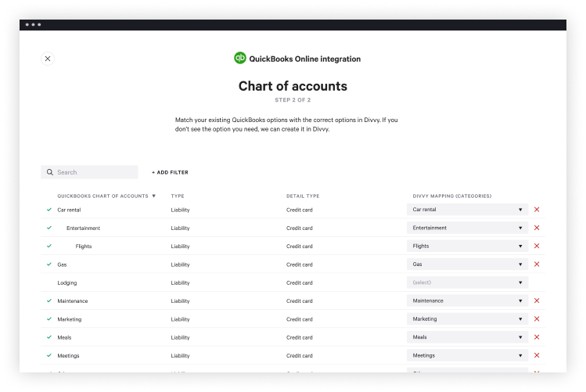
Task: Open the Meals Divvy mapping dropdown
Action: point(467,337)
